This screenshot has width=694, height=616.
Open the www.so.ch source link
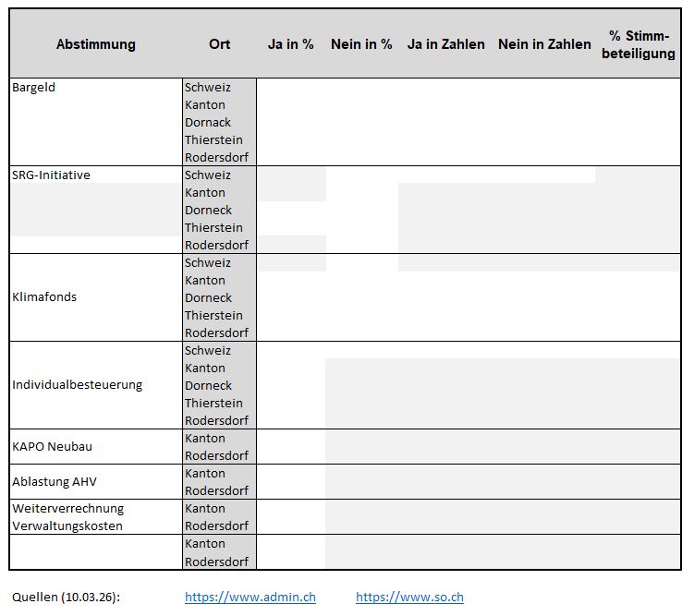(x=409, y=598)
